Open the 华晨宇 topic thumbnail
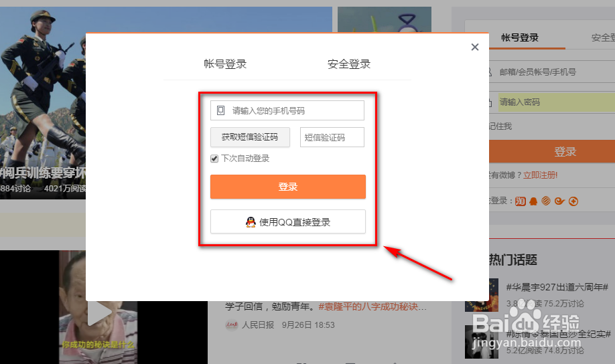 [x=482, y=295]
